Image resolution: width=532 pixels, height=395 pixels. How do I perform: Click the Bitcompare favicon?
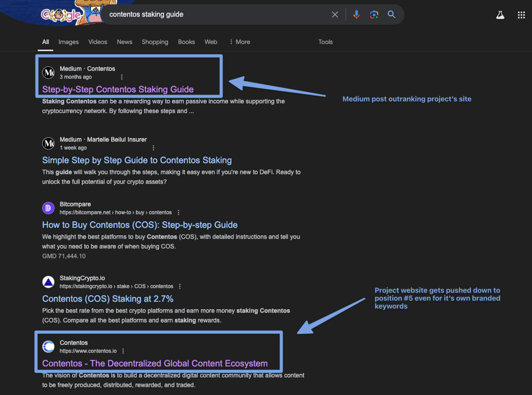[48, 208]
